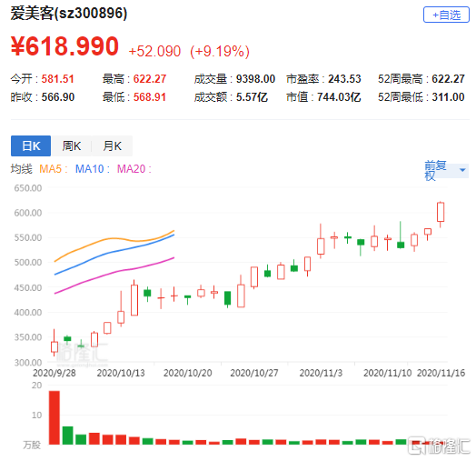
Task: Click the 650.00 price axis label
Action: point(28,188)
